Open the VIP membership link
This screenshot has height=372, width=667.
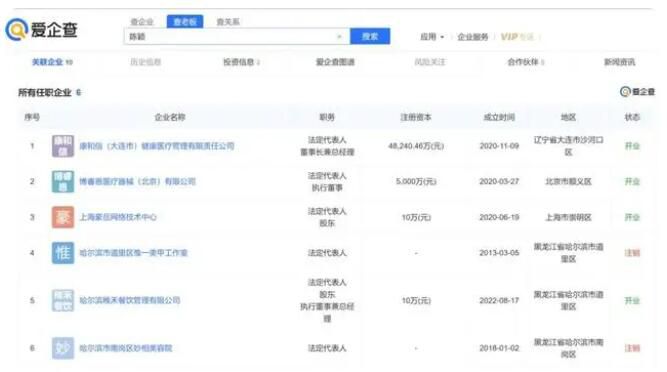tap(517, 37)
